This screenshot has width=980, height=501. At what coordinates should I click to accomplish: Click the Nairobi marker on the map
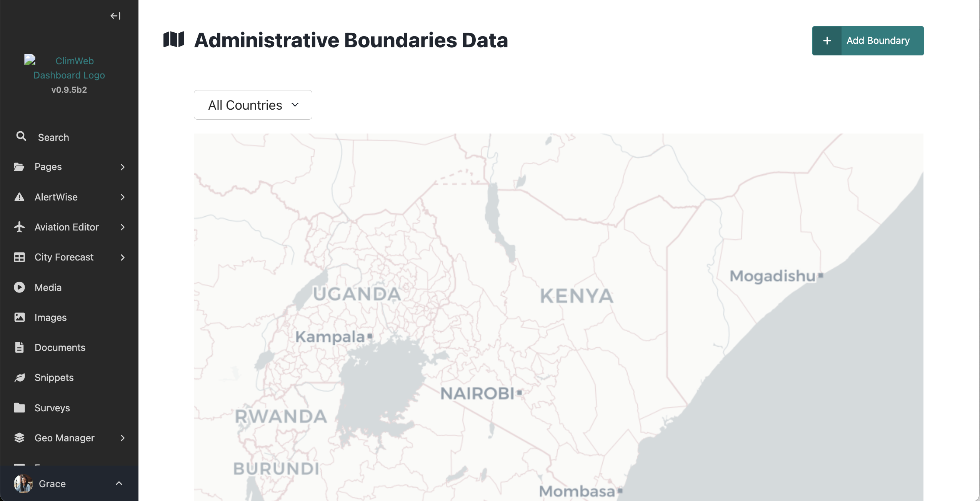(520, 393)
